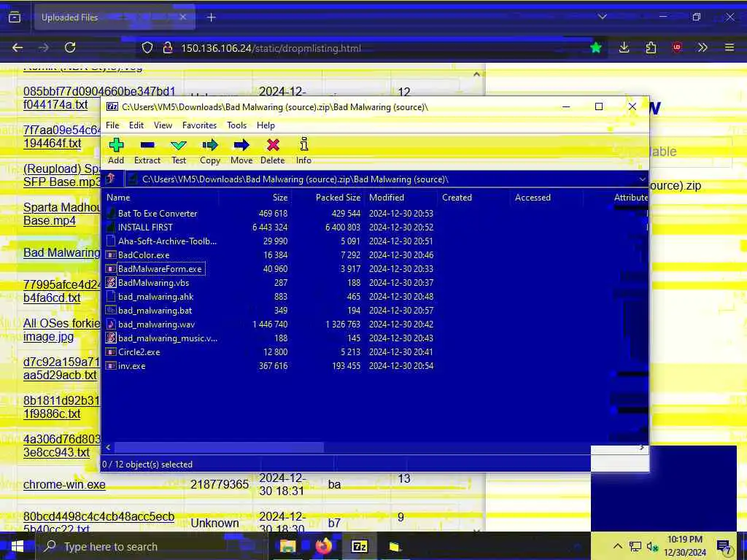Screen dimensions: 747x560
Task: Open the Edit menu in 7-Zip
Action: click(x=136, y=125)
